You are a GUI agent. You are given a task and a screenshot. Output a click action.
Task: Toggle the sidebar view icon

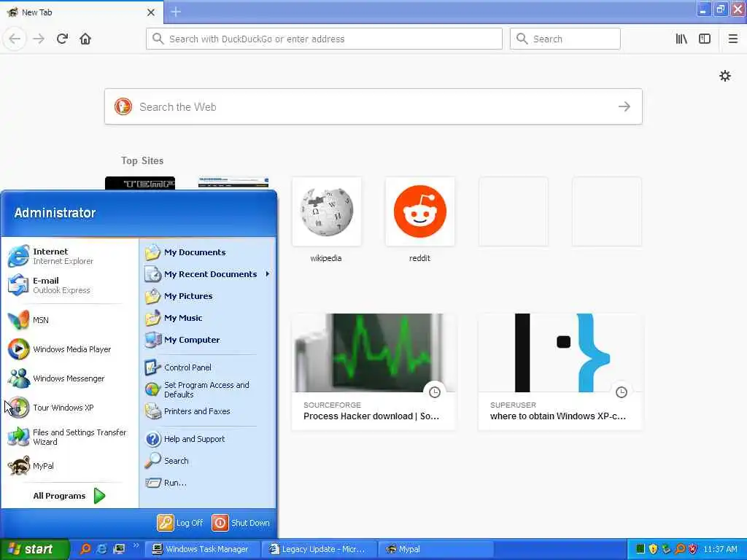click(x=705, y=39)
